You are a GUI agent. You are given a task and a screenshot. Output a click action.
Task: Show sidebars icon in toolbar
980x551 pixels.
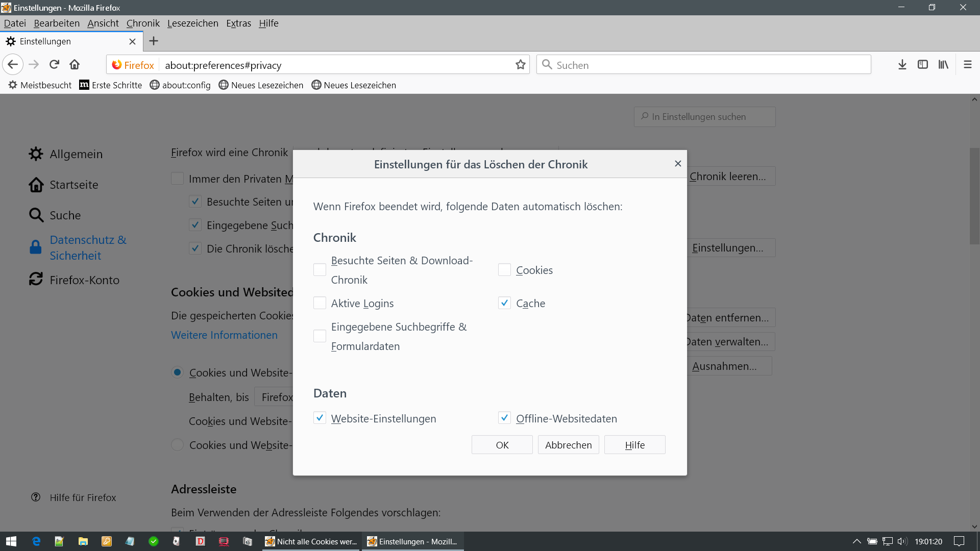tap(922, 65)
